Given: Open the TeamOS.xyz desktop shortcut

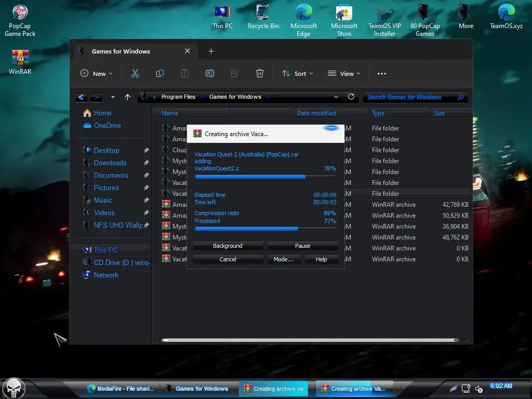Looking at the screenshot, I should (x=506, y=17).
